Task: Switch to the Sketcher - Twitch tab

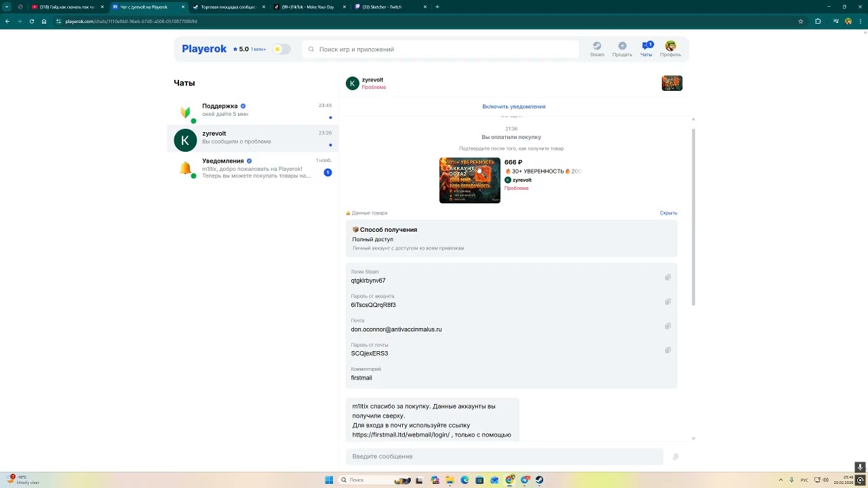Action: (390, 7)
